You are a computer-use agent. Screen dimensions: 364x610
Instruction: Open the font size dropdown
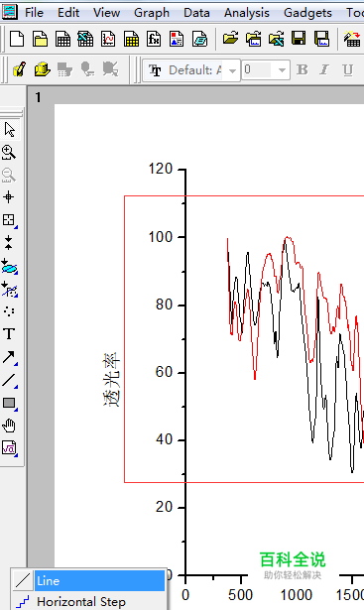(282, 70)
